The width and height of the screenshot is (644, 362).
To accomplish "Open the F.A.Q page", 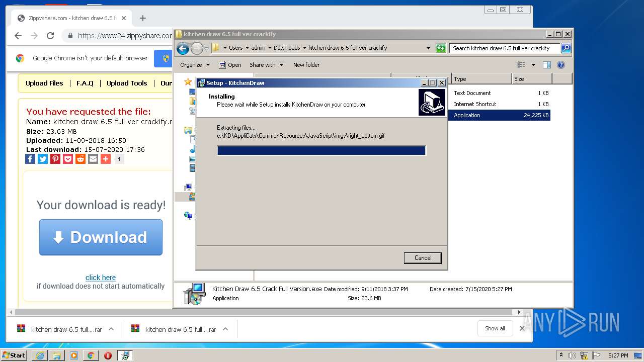I will pyautogui.click(x=85, y=83).
